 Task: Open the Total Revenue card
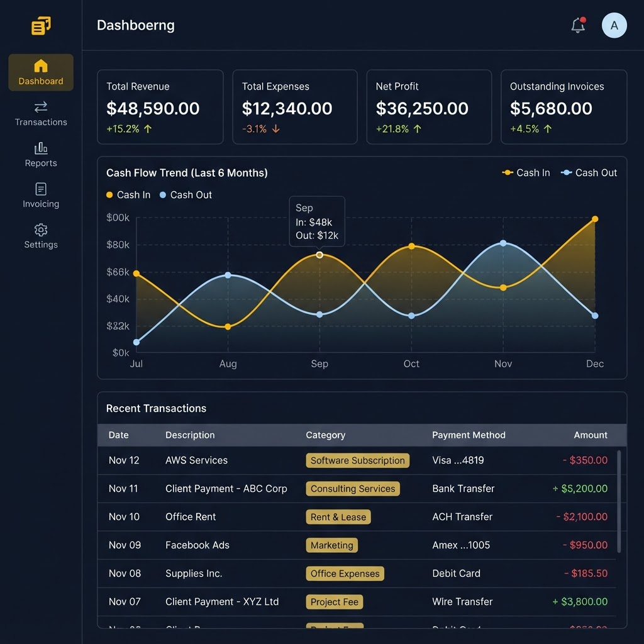pos(160,107)
